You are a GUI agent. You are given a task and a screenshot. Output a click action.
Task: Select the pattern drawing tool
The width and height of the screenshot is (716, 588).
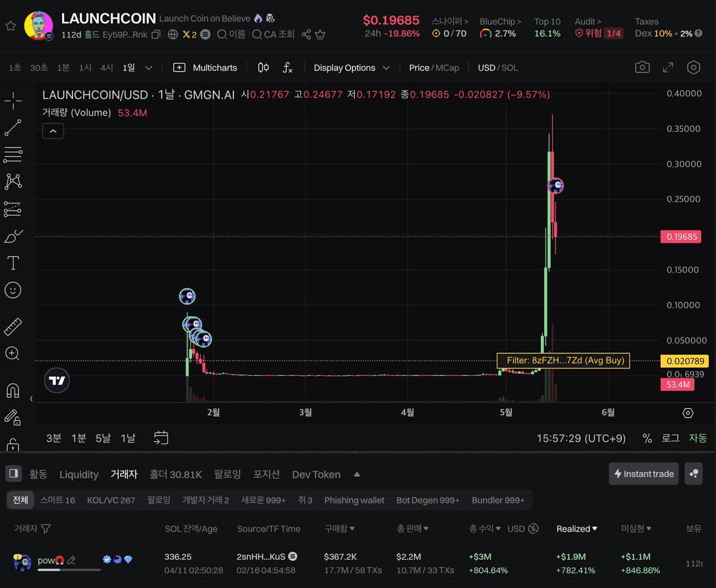point(13,181)
